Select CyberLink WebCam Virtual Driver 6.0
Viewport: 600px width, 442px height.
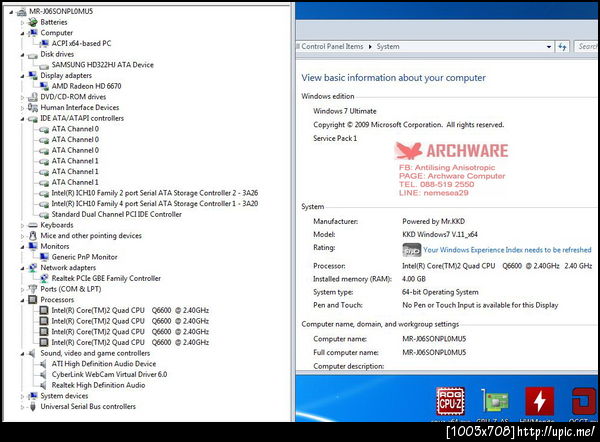[109, 375]
